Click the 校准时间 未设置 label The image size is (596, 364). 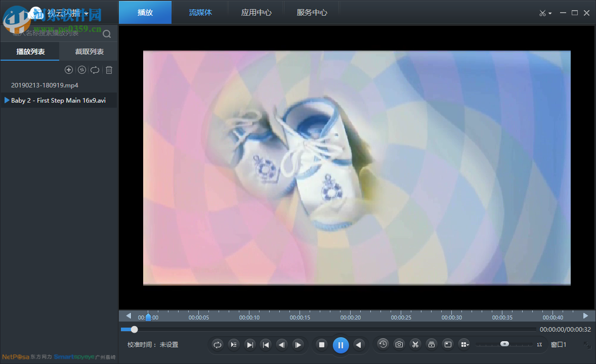click(153, 345)
